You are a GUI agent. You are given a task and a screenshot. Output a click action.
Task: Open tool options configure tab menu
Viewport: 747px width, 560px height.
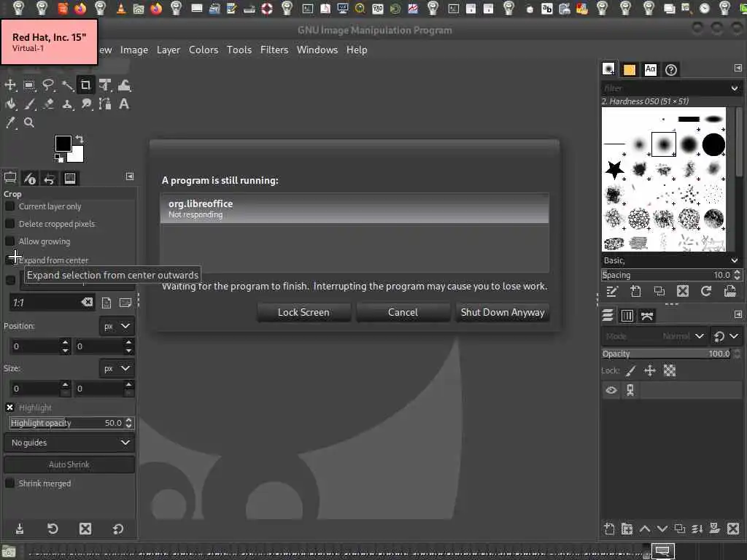tap(130, 176)
